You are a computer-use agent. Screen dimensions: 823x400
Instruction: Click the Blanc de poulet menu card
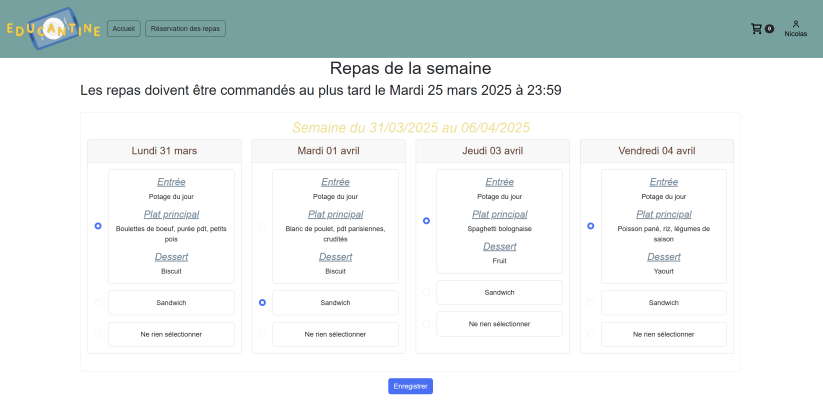(x=335, y=226)
